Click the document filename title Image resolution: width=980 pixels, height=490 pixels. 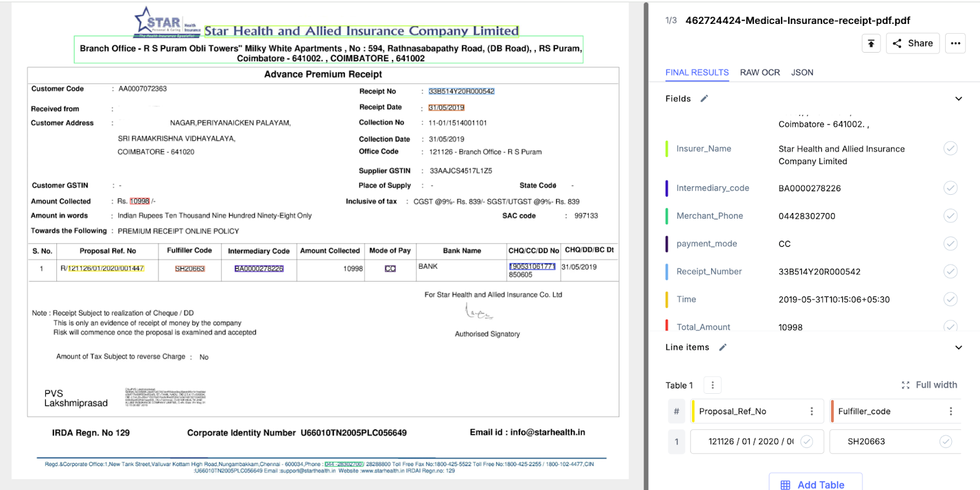pos(797,21)
